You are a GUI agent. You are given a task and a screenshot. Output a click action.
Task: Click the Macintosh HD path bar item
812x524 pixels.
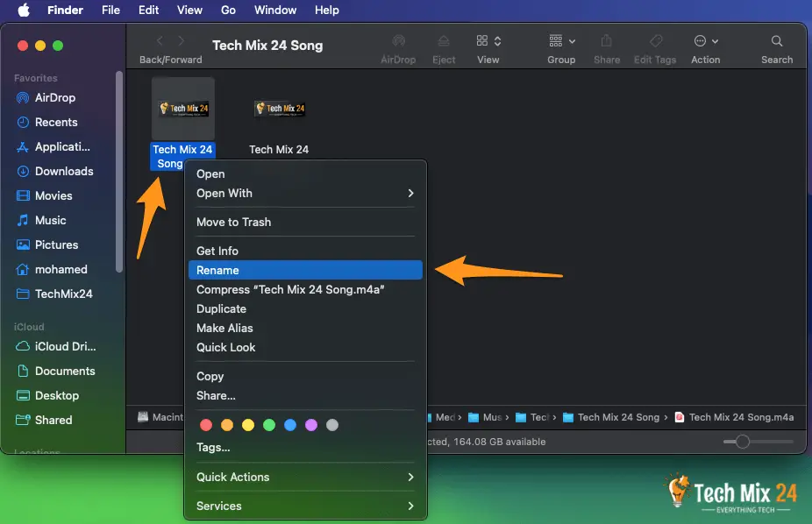click(x=160, y=417)
